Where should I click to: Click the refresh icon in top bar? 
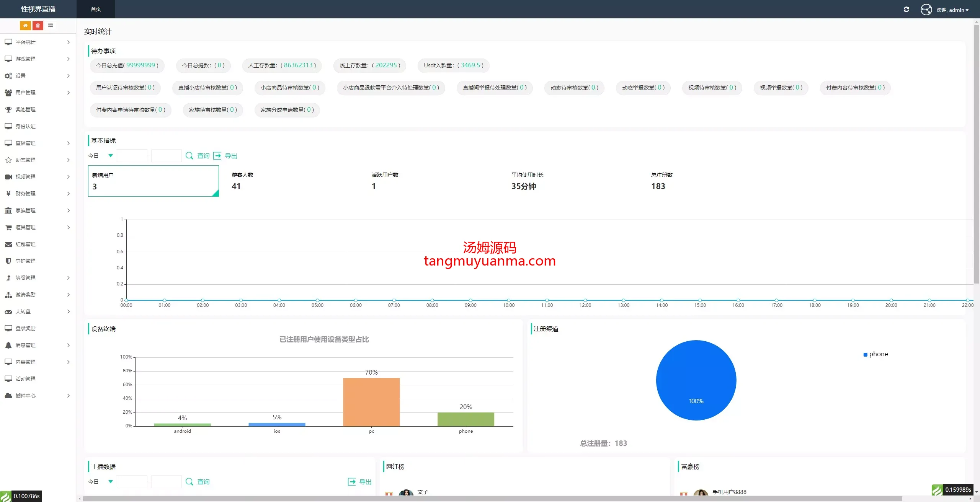pyautogui.click(x=906, y=10)
